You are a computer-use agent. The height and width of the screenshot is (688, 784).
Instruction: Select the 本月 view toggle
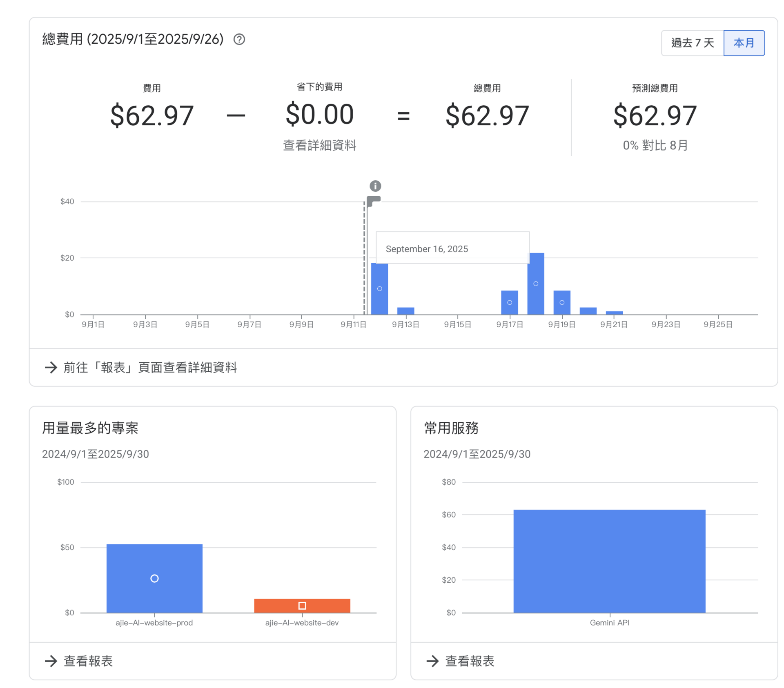pyautogui.click(x=744, y=42)
